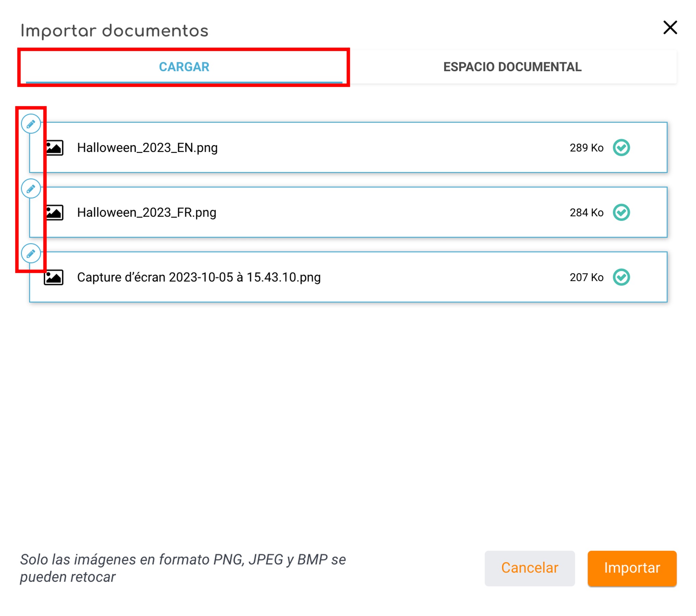Click green checkmark next to 289 Ko

pos(621,148)
